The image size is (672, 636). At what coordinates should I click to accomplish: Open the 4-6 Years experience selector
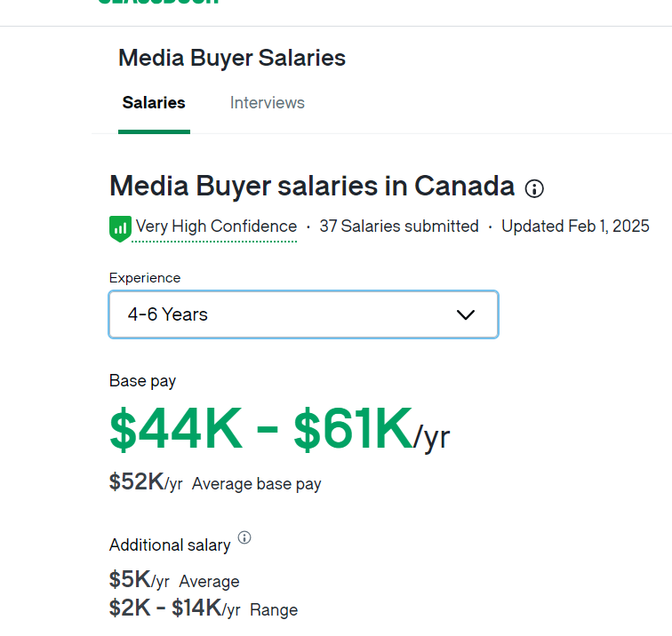pos(302,314)
